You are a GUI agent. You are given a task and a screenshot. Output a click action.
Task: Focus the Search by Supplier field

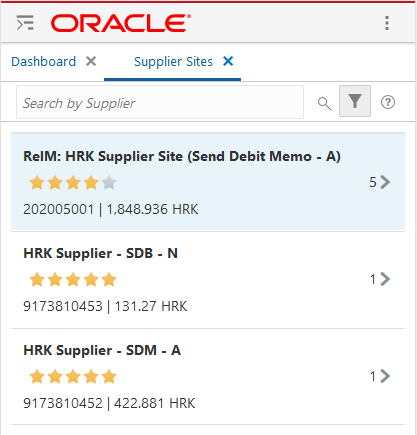tap(160, 102)
